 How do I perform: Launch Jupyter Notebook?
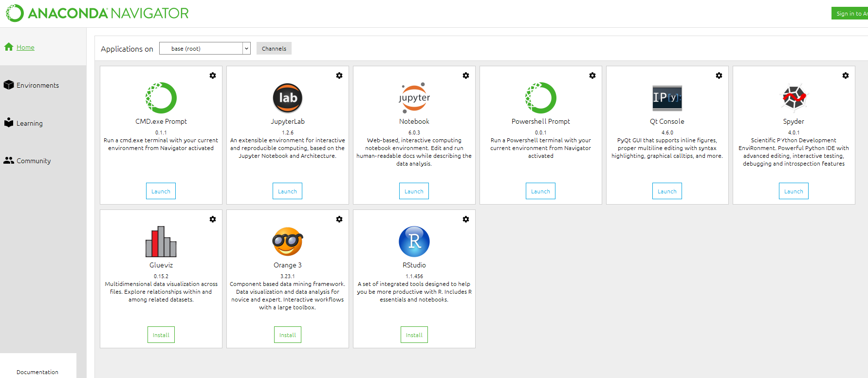coord(414,191)
